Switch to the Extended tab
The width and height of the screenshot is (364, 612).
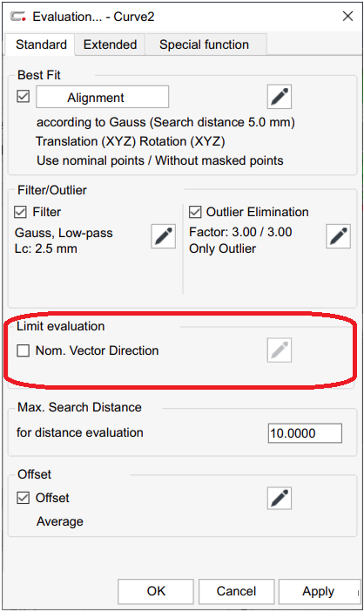pos(110,44)
